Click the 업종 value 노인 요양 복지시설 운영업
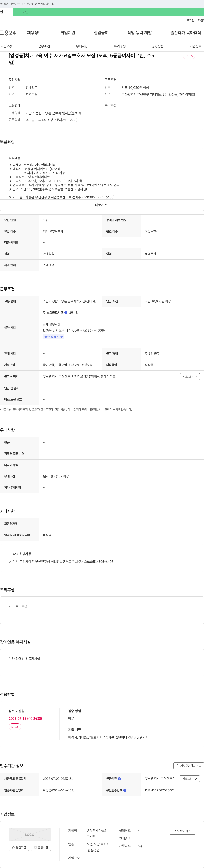The height and width of the screenshot is (868, 204). click(98, 847)
